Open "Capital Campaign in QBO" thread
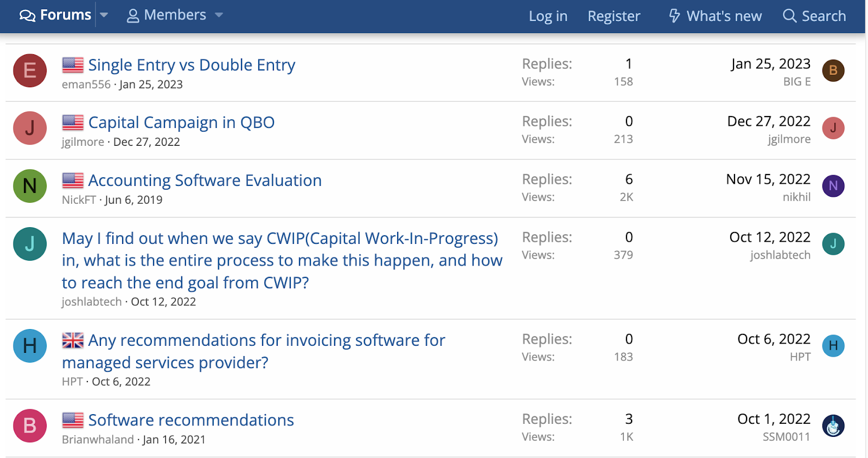The image size is (868, 458). coord(181,122)
